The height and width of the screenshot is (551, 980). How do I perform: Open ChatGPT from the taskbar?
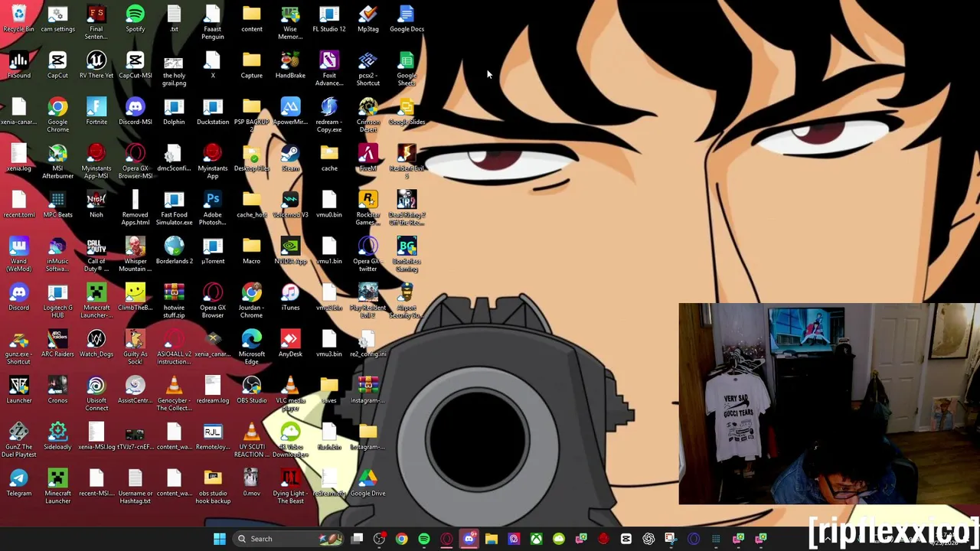click(648, 539)
